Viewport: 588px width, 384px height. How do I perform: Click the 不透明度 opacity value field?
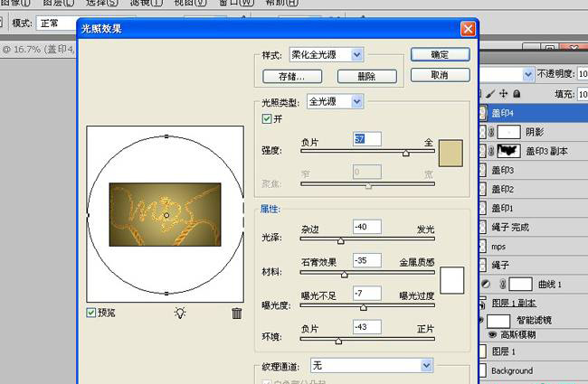[583, 74]
